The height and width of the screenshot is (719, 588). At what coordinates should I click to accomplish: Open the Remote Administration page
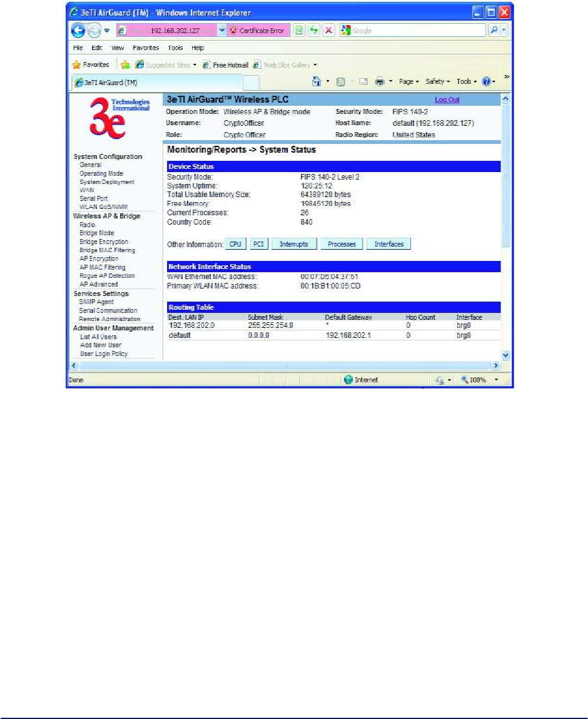click(x=109, y=319)
